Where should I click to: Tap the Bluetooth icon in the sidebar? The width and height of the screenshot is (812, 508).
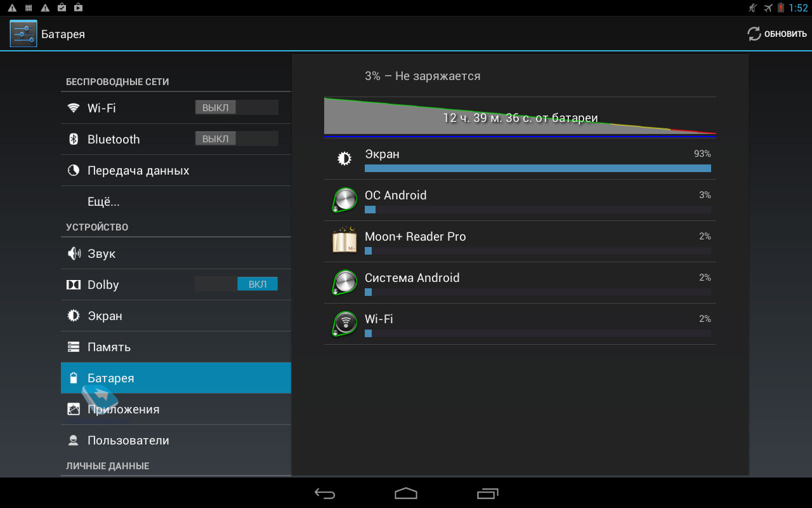point(74,139)
